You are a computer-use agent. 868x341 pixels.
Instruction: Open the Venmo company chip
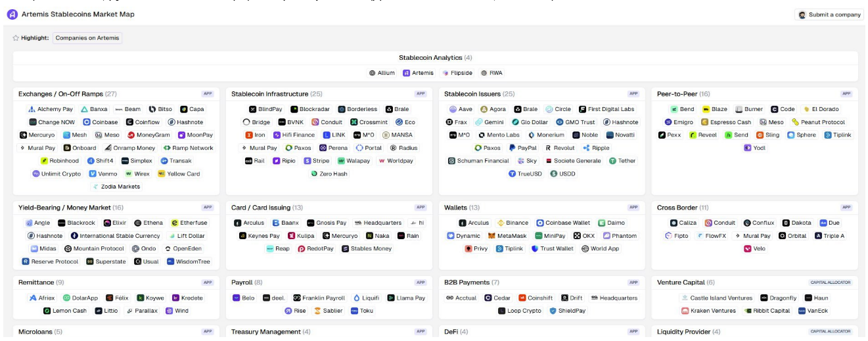pyautogui.click(x=103, y=173)
